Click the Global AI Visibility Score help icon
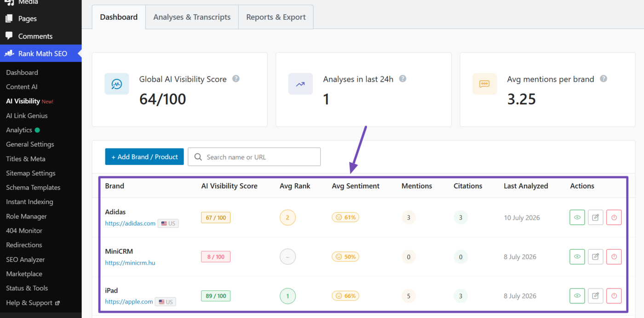 point(236,79)
